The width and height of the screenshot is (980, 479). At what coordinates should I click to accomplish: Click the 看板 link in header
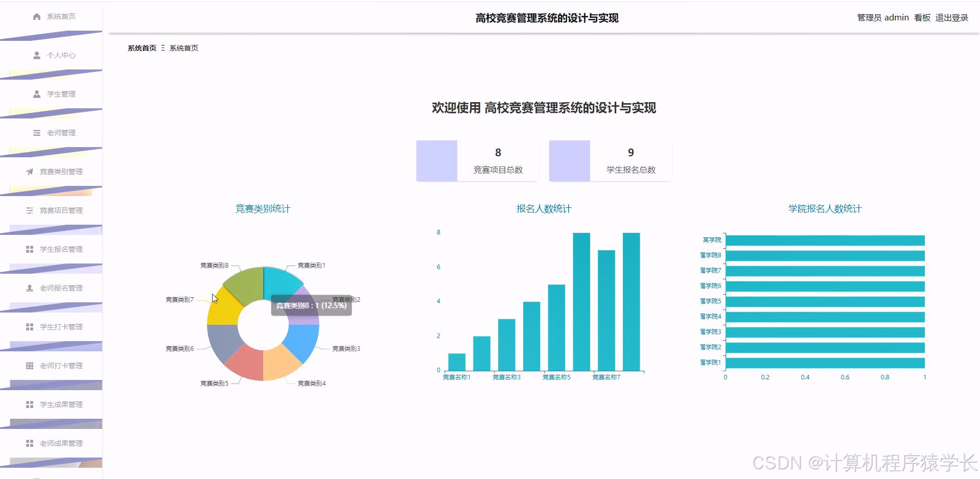922,18
